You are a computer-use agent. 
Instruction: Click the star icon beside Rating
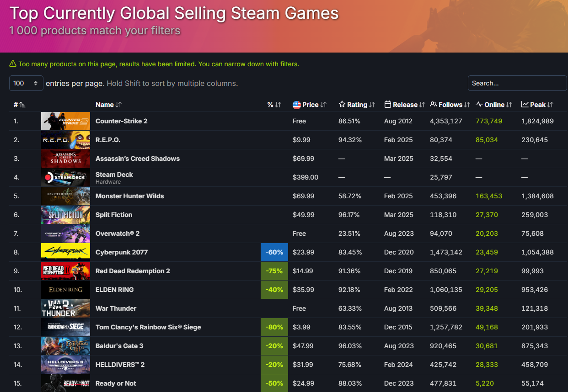tap(342, 105)
